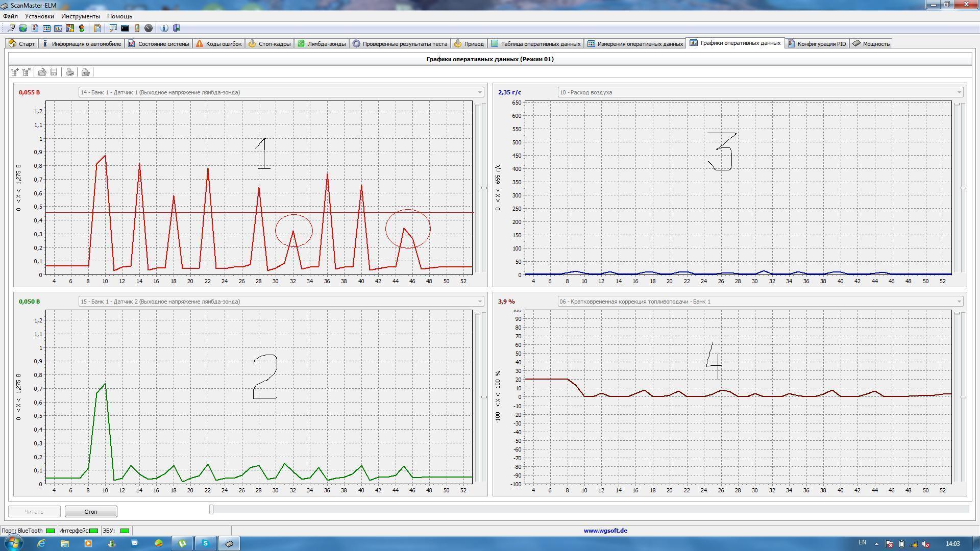Viewport: 980px width, 551px height.
Task: Click the globe icon in the toolbar
Action: [23, 28]
